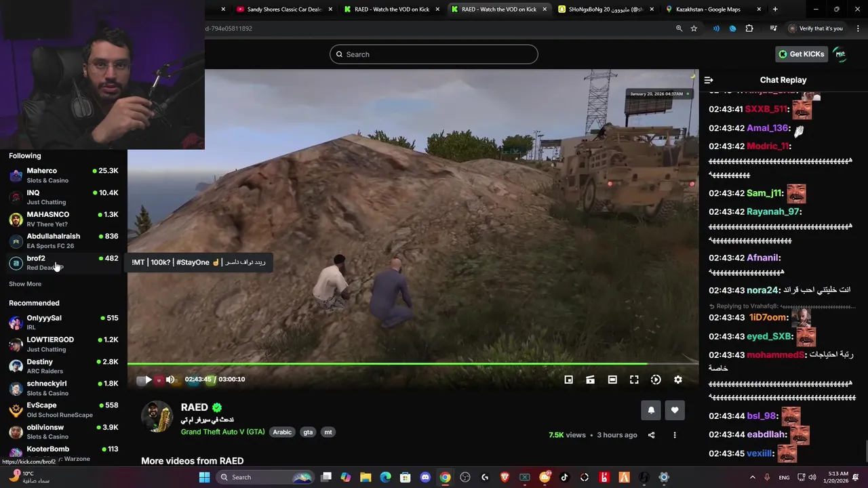Screen dimensions: 868x488
Task: Select the gta tag
Action: [308, 432]
